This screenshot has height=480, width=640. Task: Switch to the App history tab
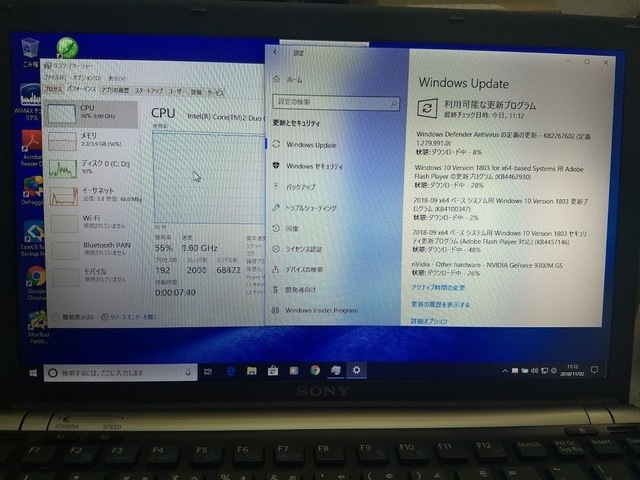click(x=115, y=90)
